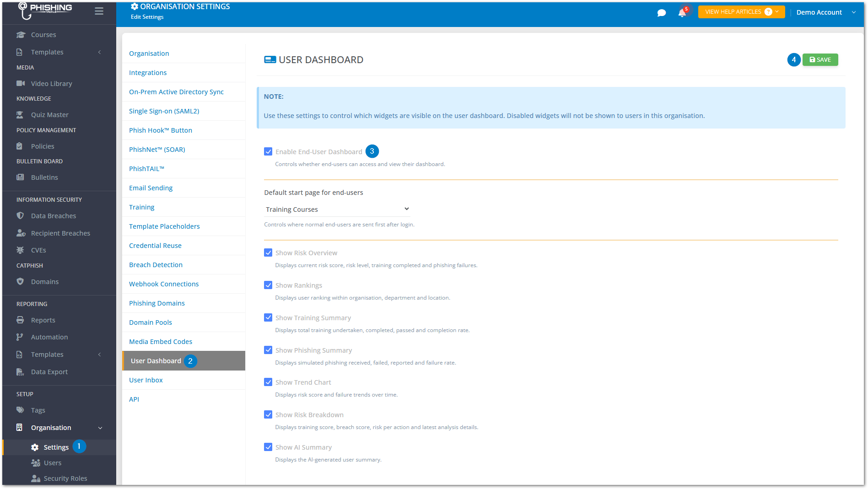
Task: Click the Quiz Master icon
Action: (20, 115)
